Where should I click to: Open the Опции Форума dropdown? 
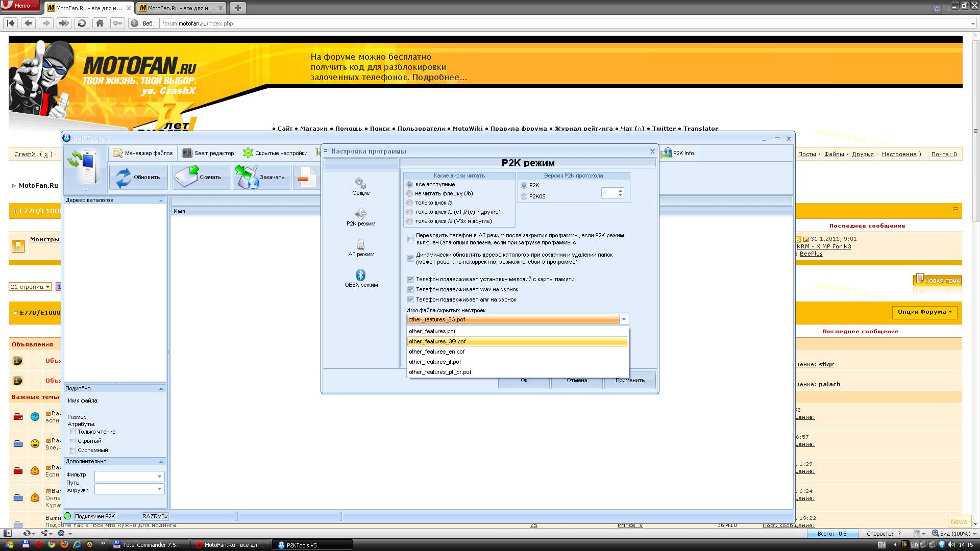click(924, 312)
